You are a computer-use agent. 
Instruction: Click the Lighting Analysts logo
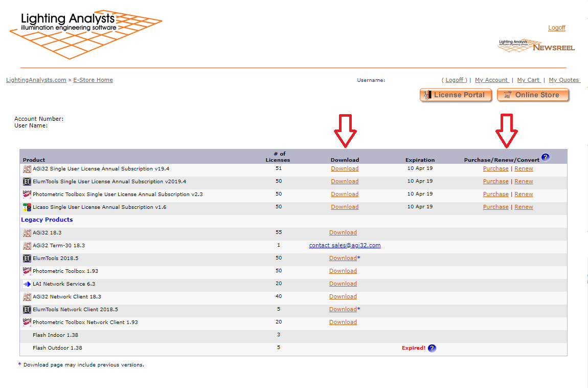(86, 34)
